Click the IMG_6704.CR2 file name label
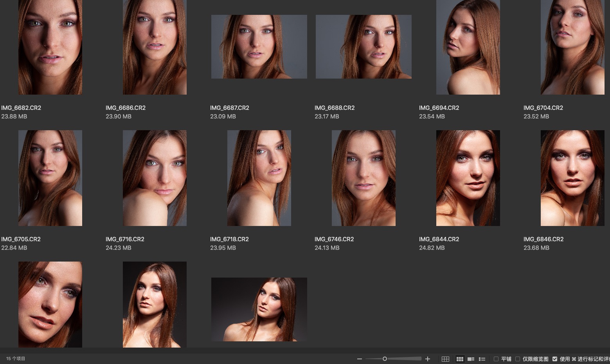The height and width of the screenshot is (364, 610). click(x=543, y=108)
